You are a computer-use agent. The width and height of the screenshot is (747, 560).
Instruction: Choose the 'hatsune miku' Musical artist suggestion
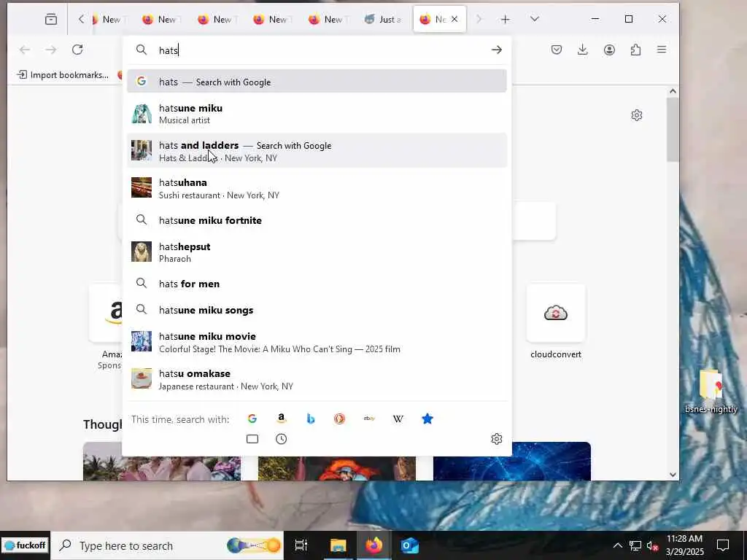[317, 114]
